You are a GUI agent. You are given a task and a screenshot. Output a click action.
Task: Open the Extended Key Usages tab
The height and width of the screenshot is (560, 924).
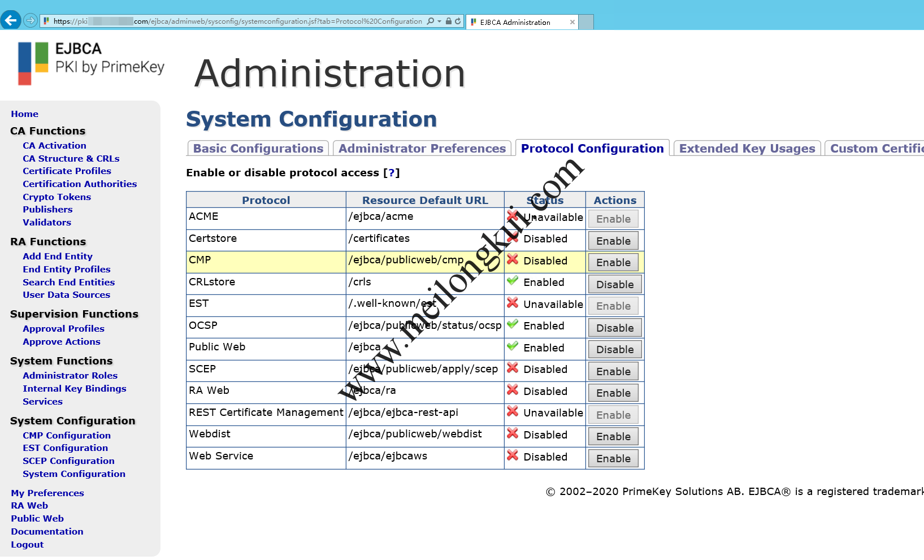point(747,148)
